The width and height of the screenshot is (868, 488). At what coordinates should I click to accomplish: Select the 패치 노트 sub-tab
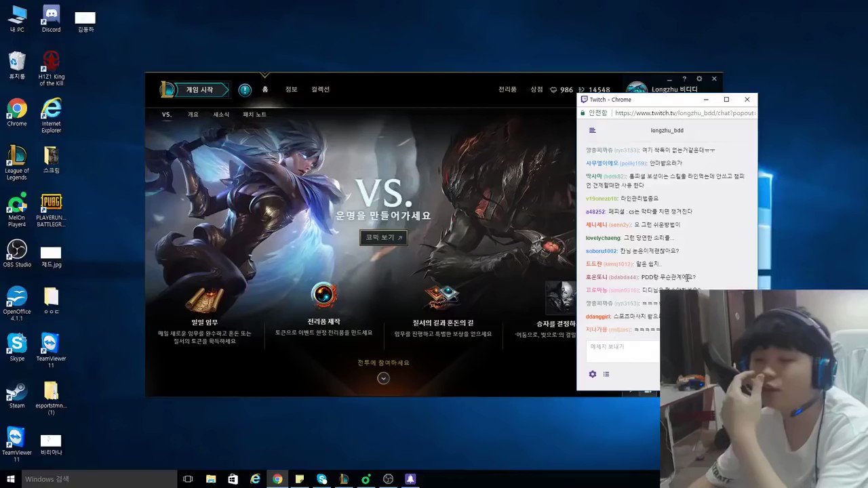point(255,115)
